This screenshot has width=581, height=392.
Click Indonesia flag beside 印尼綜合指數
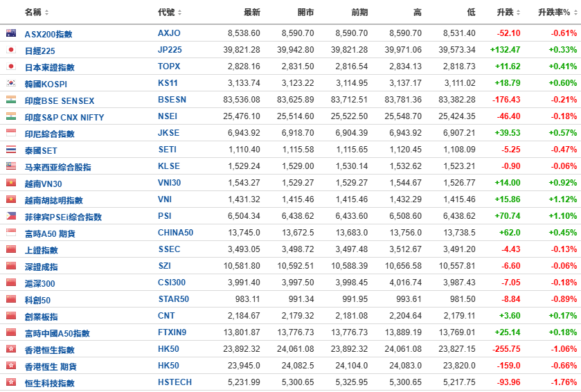[11, 133]
